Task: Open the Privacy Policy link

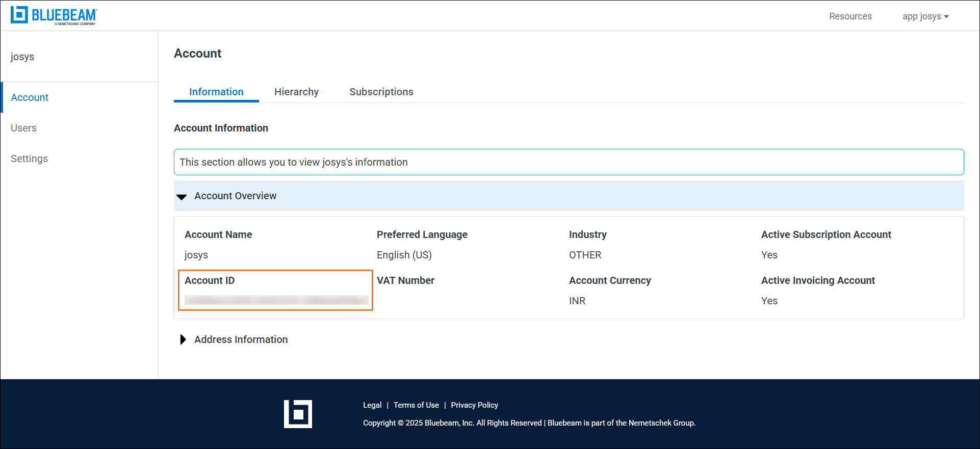Action: tap(474, 405)
